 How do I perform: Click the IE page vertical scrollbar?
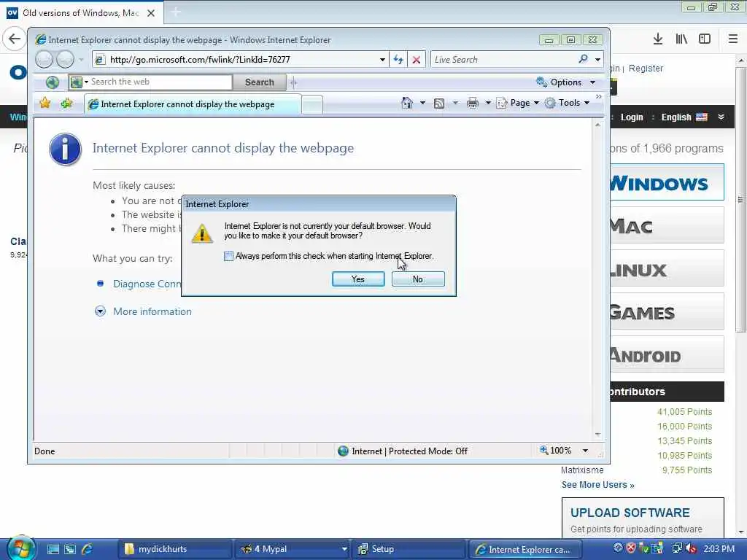point(598,279)
